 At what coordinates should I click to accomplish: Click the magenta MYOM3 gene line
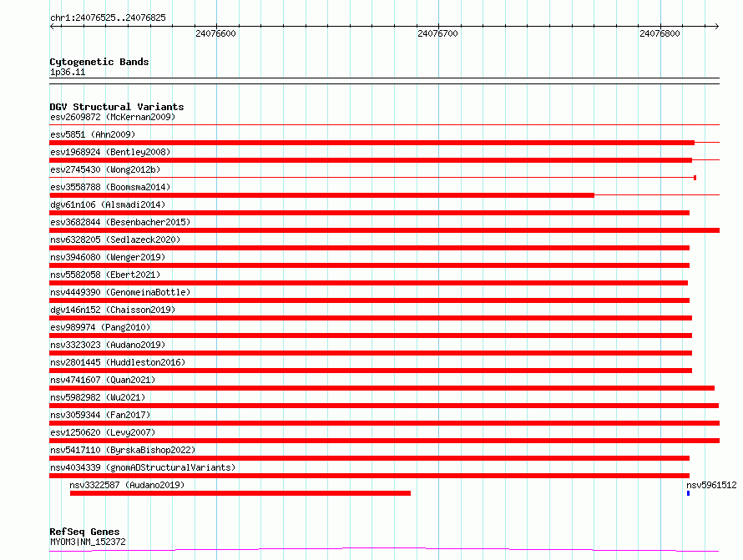(x=384, y=550)
